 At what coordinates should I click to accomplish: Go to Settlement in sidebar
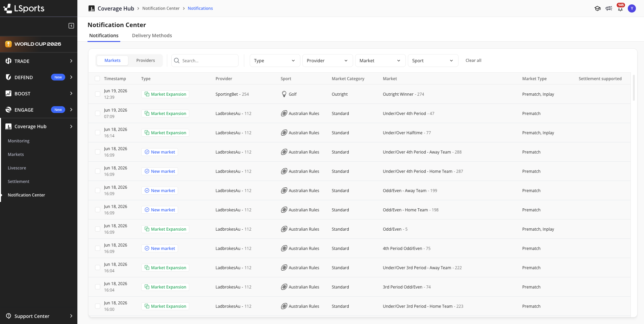pos(19,182)
